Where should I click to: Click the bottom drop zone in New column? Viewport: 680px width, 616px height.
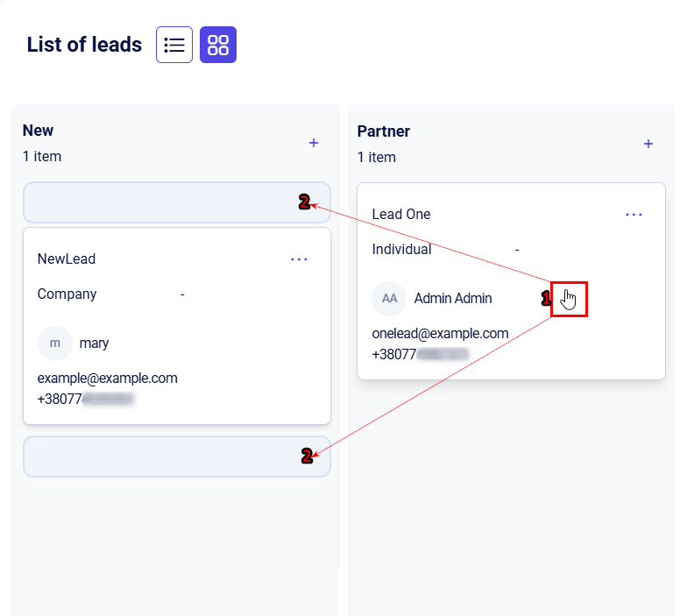(x=176, y=457)
